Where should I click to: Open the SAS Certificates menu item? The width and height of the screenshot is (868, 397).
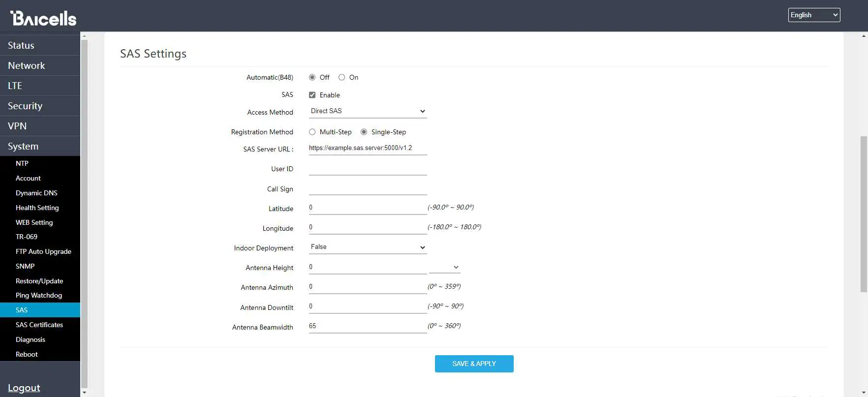click(39, 325)
